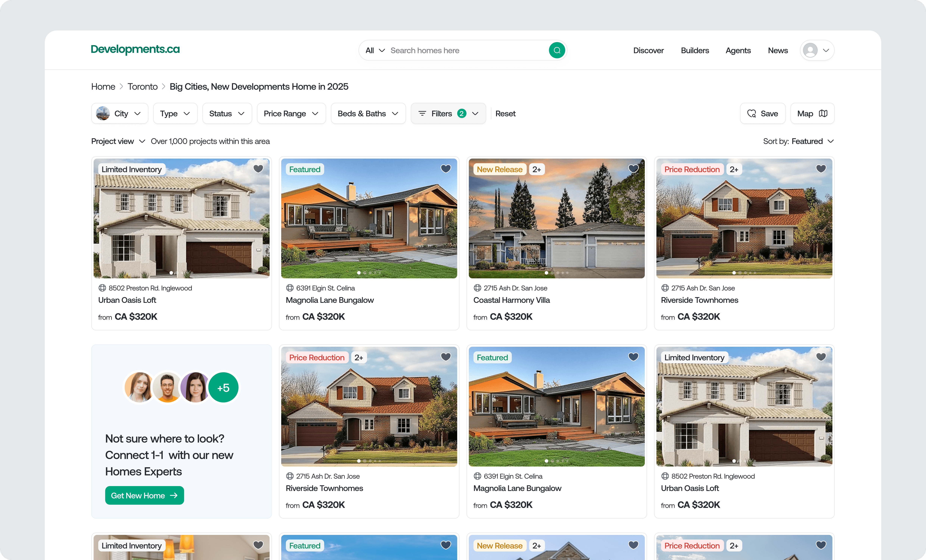Open the Beds & Baths dropdown

click(x=368, y=113)
